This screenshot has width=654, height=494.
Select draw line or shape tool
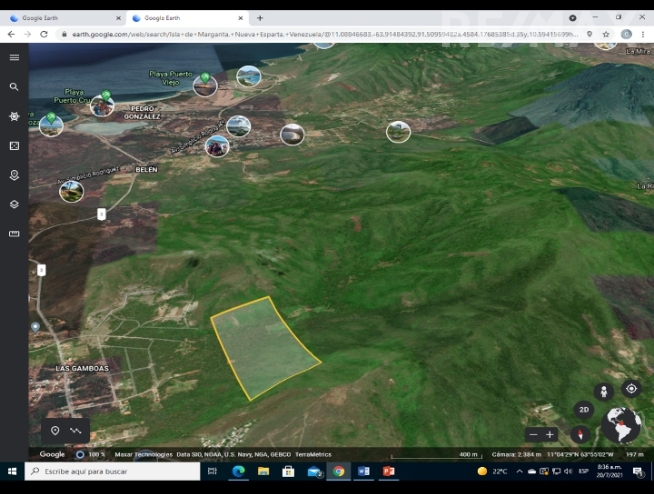(x=76, y=431)
